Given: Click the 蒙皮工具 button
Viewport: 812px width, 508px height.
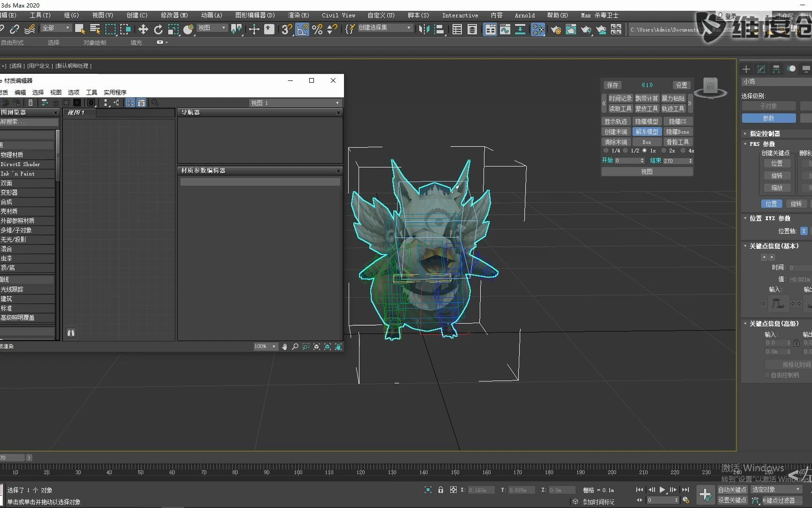Looking at the screenshot, I should coord(647,109).
